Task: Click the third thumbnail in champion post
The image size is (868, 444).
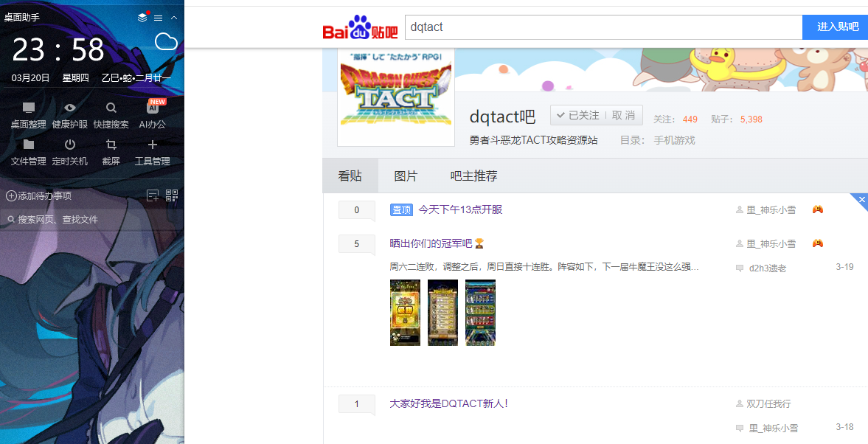Action: [x=481, y=313]
